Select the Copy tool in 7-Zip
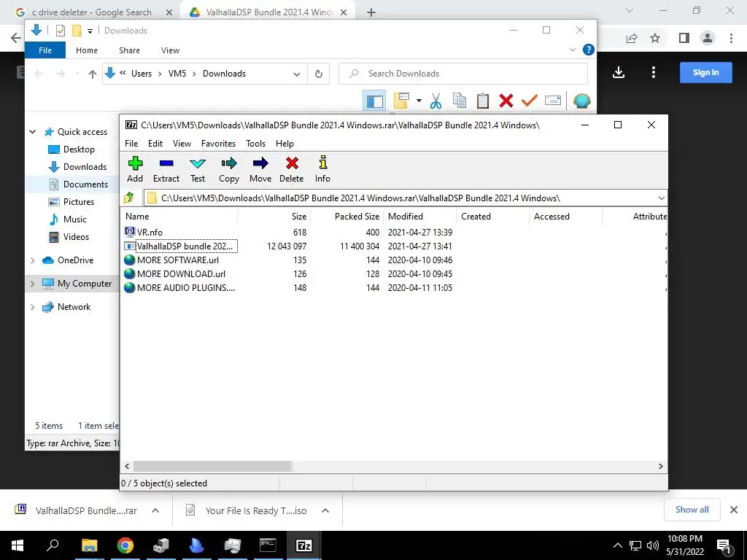This screenshot has width=747, height=560. [228, 169]
